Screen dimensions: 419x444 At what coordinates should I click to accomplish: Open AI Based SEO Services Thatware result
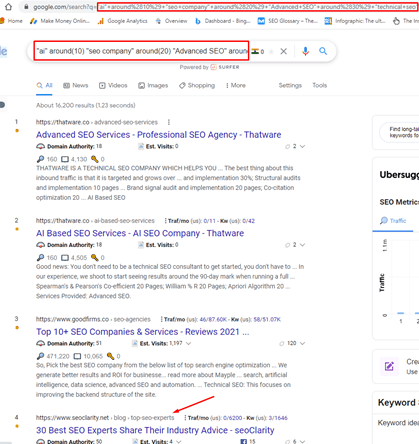(x=140, y=233)
